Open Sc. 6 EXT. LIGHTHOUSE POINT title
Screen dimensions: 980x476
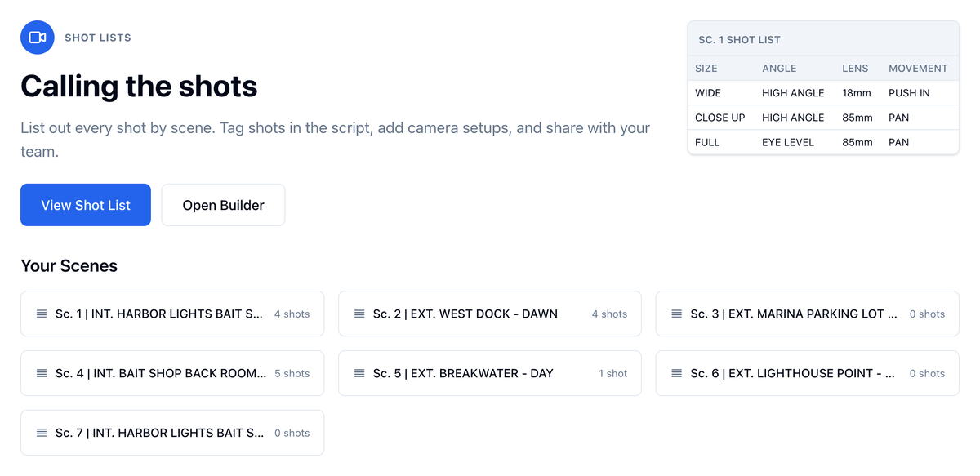coord(792,373)
